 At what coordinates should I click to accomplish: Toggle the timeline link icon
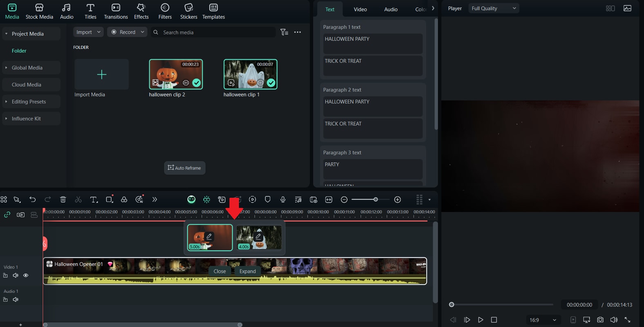coord(7,215)
